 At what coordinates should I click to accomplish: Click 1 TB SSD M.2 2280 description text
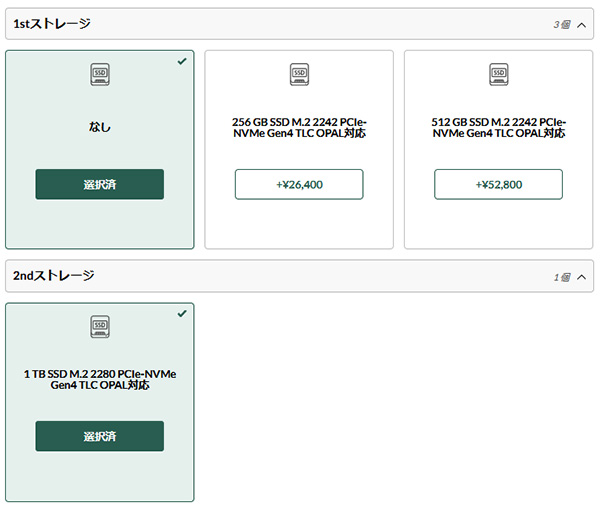pyautogui.click(x=100, y=379)
